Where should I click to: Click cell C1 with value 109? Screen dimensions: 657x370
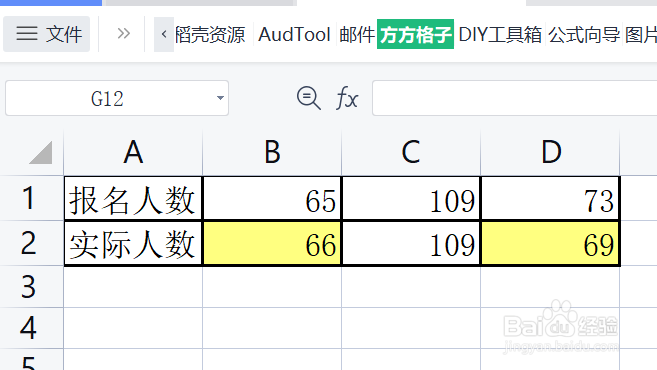(x=411, y=198)
